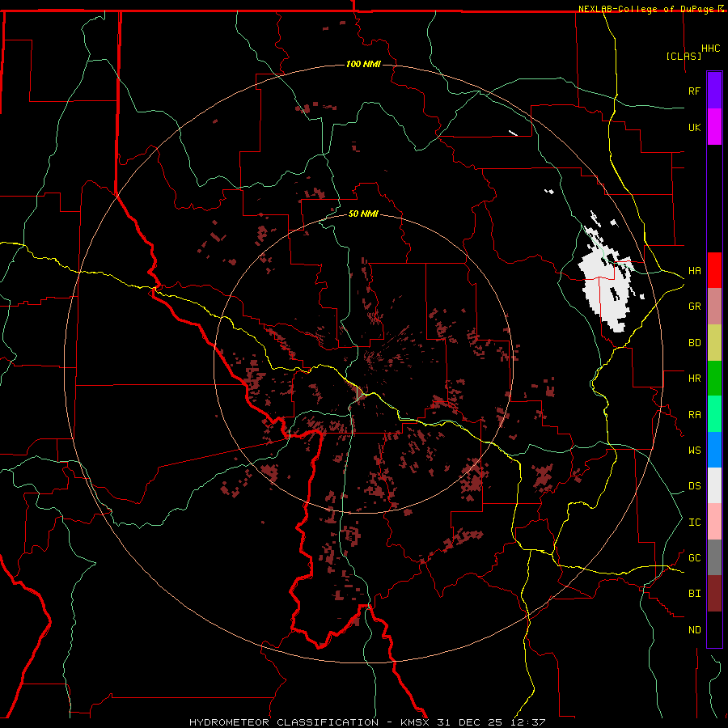Click the HR legend label
The image size is (728, 728).
(x=694, y=379)
